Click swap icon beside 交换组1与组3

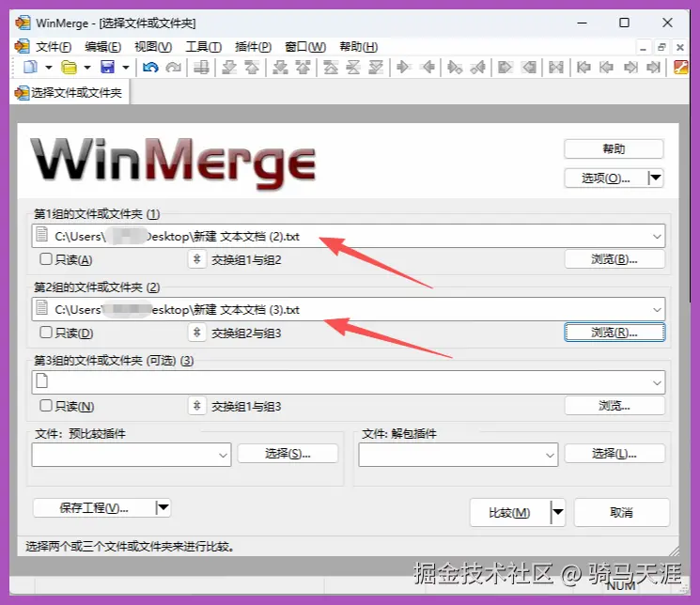click(197, 406)
